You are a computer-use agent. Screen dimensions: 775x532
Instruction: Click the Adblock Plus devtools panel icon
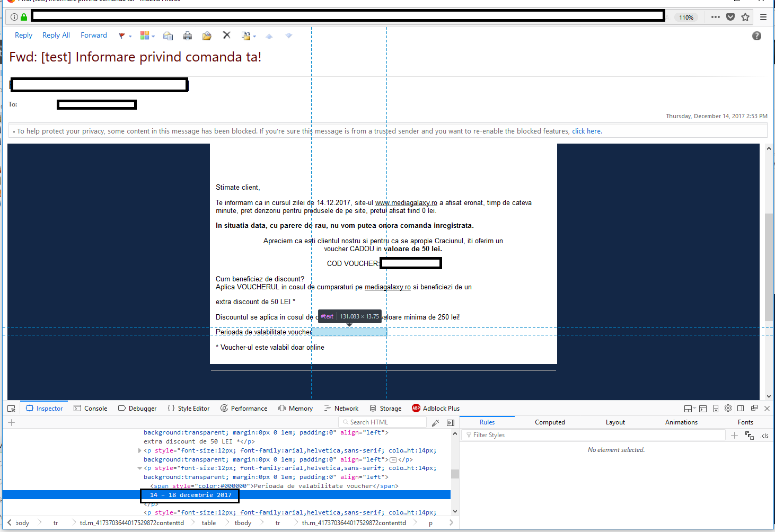pyautogui.click(x=416, y=408)
